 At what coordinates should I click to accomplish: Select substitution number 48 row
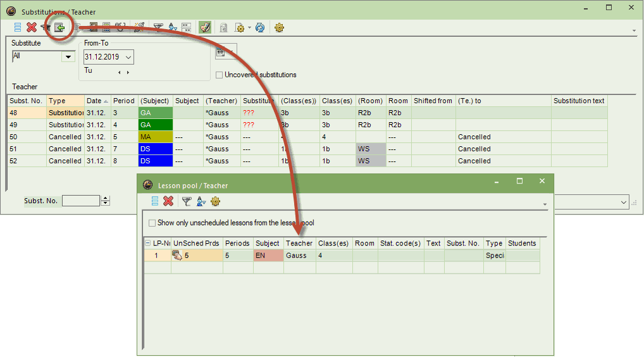(307, 113)
